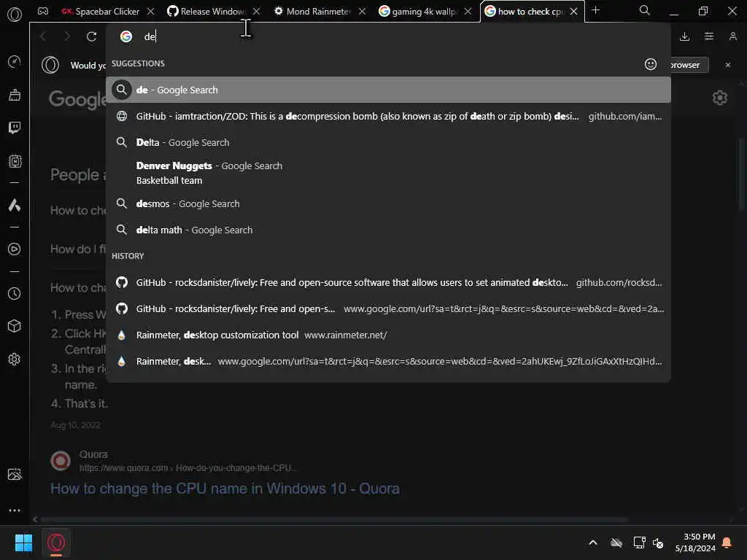Viewport: 747px width, 560px height.
Task: Close the Spacebar Clicker tab
Action: [x=150, y=12]
